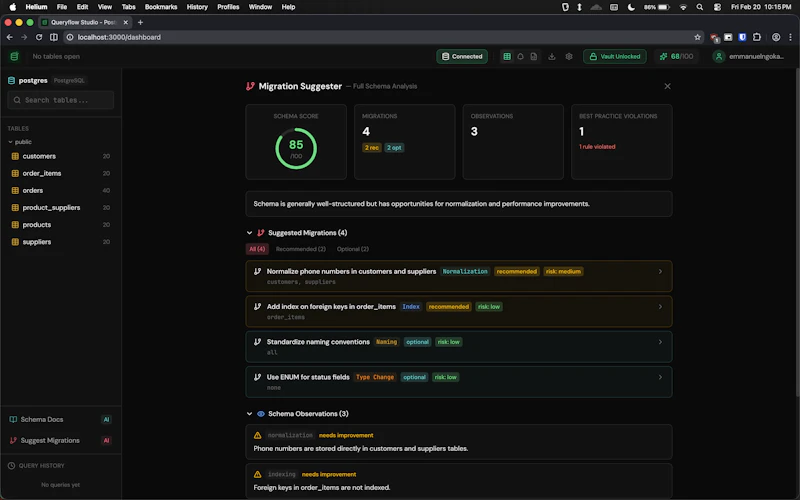Select the All (4) filter tab
The width and height of the screenshot is (800, 500).
257,249
